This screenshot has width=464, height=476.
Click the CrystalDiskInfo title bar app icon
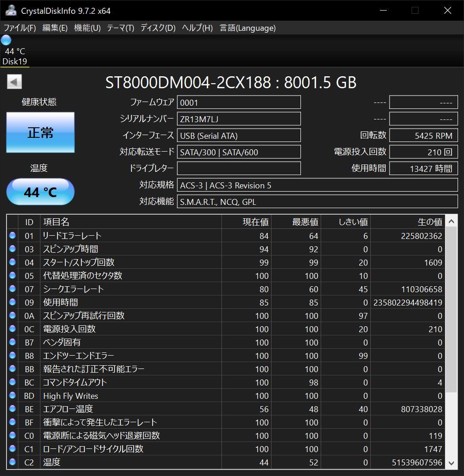[x=11, y=11]
